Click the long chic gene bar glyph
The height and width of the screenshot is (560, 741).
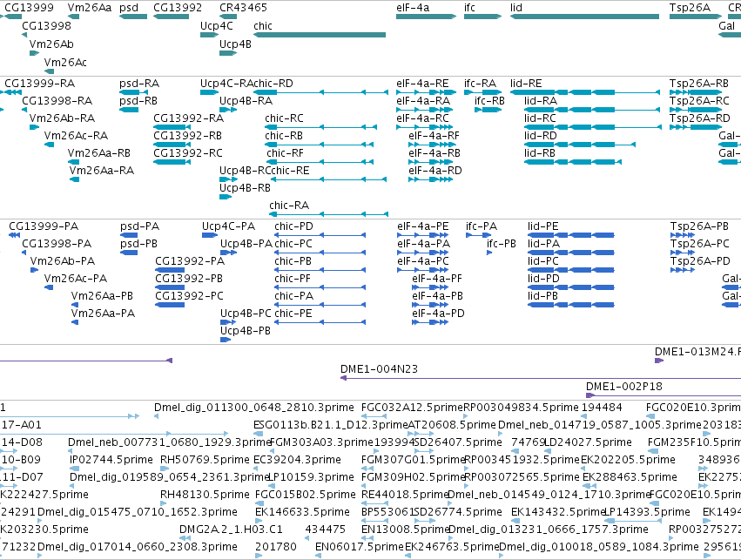point(320,35)
